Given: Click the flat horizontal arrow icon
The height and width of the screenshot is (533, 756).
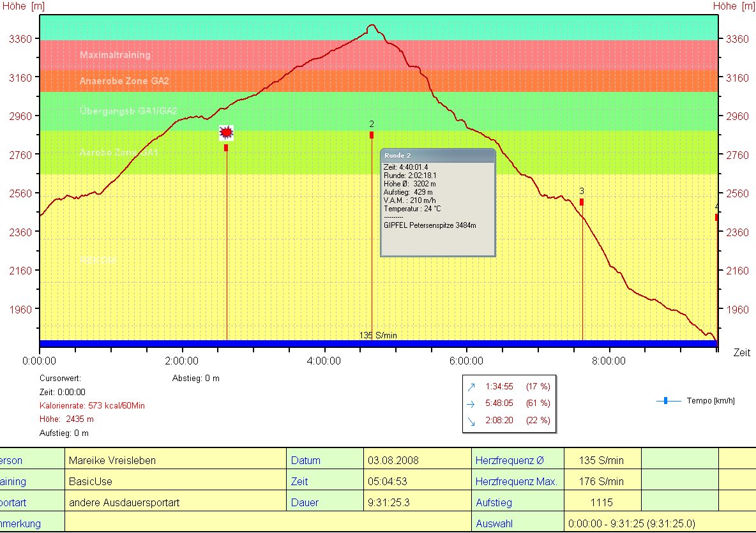Looking at the screenshot, I should 471,404.
